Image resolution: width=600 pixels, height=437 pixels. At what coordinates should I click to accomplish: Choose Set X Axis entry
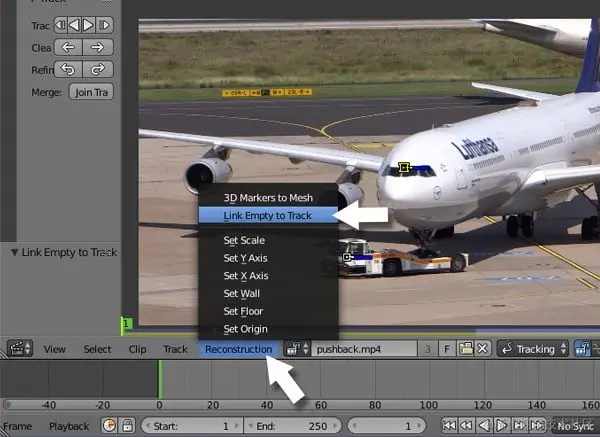pos(268,276)
